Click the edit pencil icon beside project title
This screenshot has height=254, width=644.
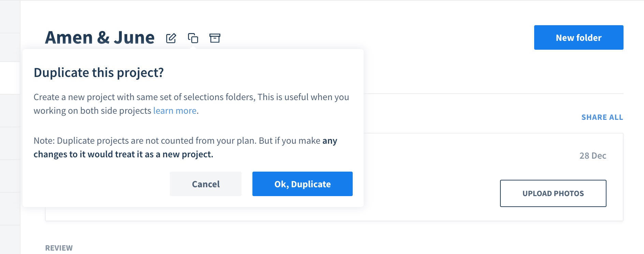coord(171,38)
